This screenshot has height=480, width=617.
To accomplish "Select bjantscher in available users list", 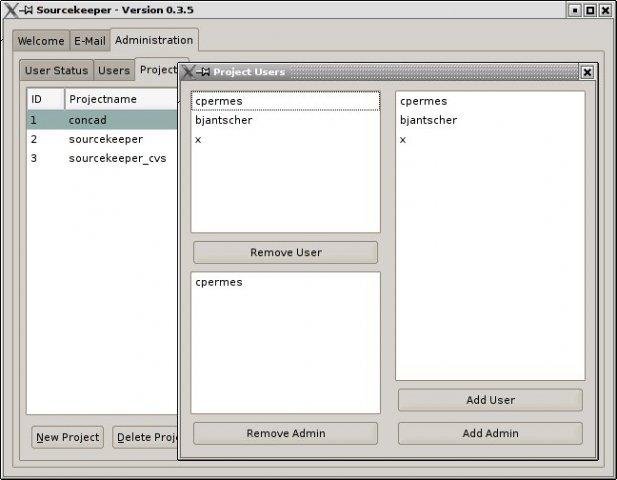I will [490, 120].
